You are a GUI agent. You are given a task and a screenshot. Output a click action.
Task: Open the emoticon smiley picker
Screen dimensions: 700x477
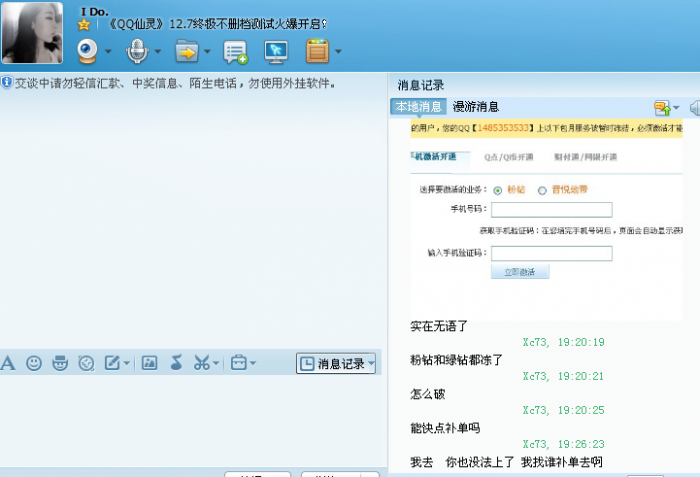(34, 363)
